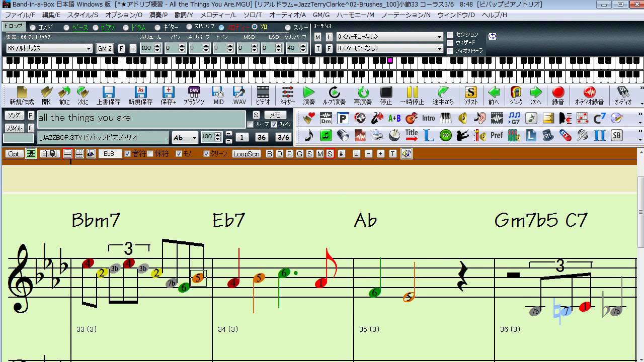Open the key signature Ab dropdown

pos(185,137)
